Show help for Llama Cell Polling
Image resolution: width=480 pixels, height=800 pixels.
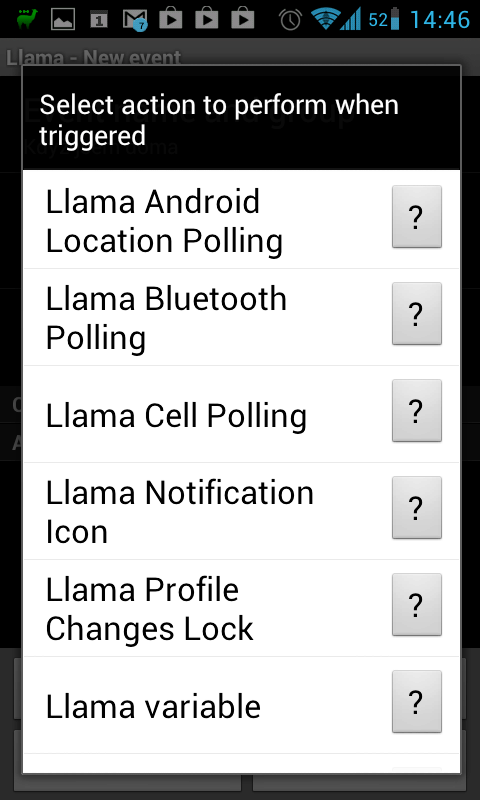pyautogui.click(x=416, y=411)
